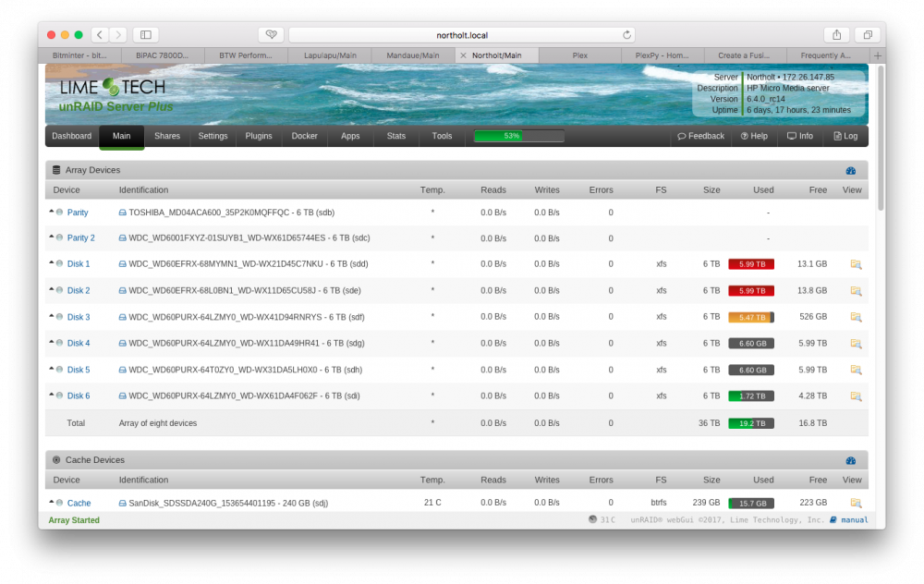The image size is (924, 584).
Task: Click the drive icon beside WDC_WD60EFRX-68MYMN1
Action: coord(123,264)
